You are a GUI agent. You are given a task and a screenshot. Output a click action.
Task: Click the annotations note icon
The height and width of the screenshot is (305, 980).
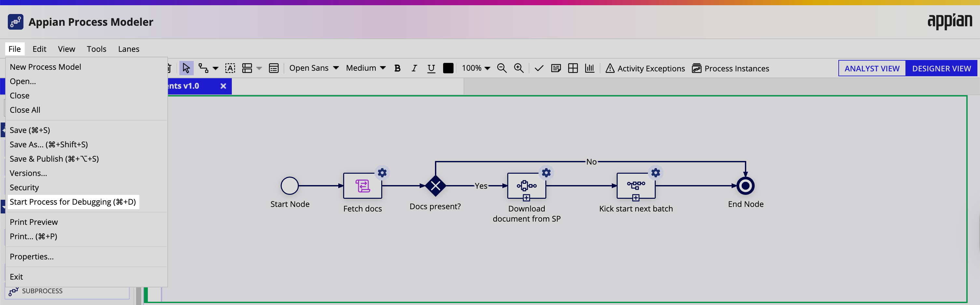click(556, 68)
